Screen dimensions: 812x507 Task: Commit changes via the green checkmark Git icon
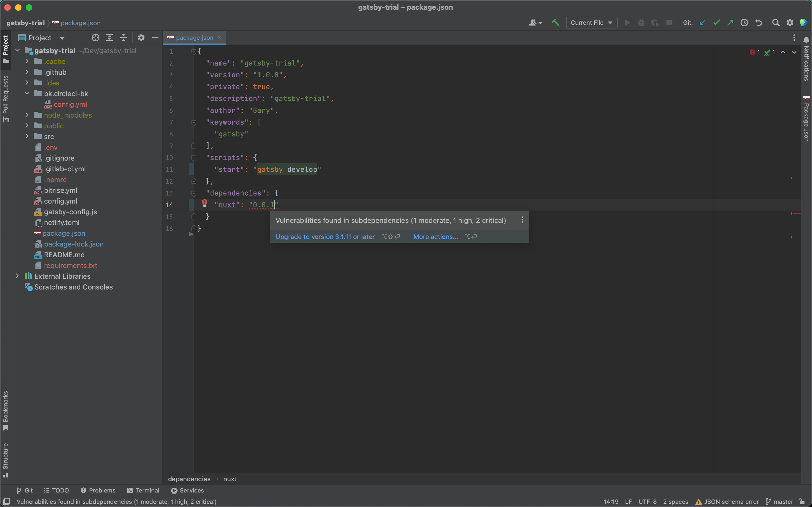point(716,23)
